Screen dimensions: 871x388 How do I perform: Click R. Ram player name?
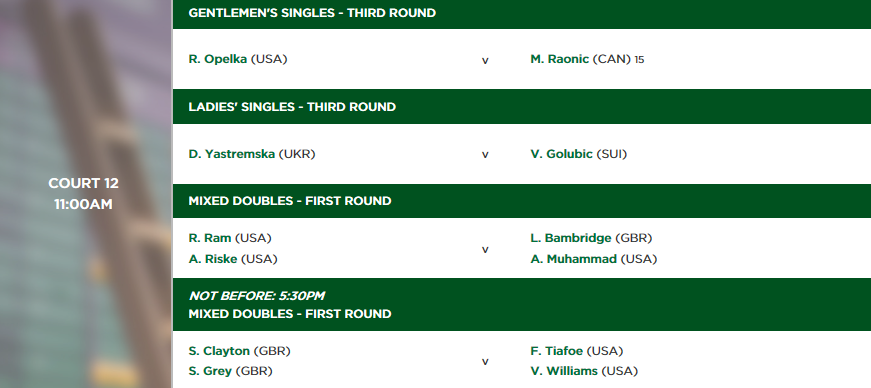coord(210,238)
